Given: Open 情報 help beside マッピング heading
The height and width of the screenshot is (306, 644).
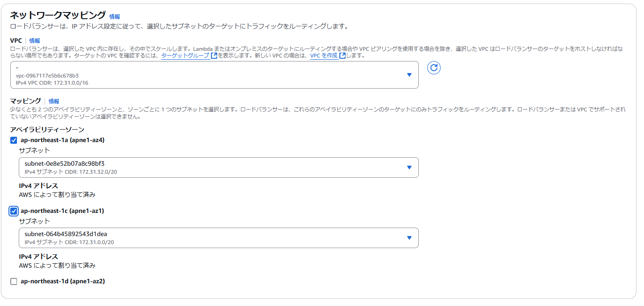Looking at the screenshot, I should pyautogui.click(x=53, y=101).
